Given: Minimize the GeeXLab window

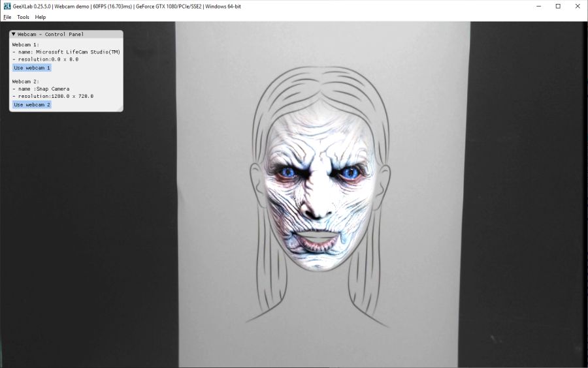Looking at the screenshot, I should click(539, 7).
